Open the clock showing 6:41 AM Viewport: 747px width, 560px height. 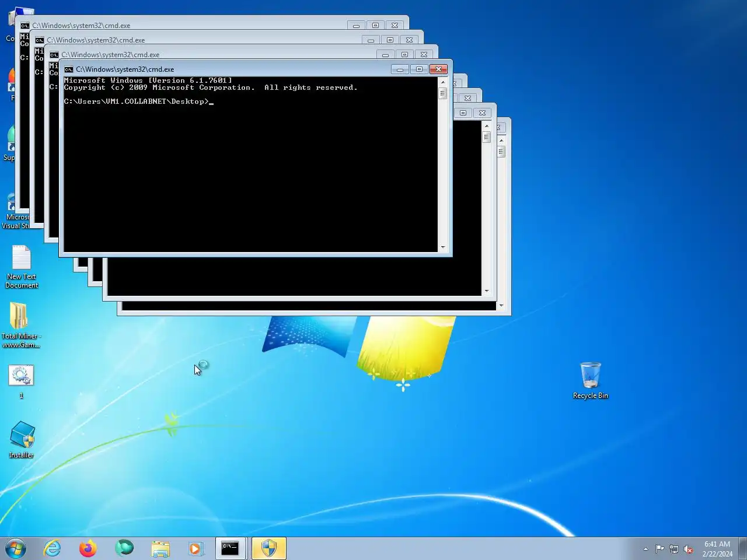click(x=717, y=549)
